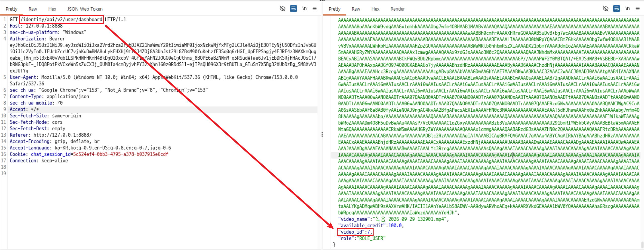Toggle hide non-printable in request pane
644x250 pixels.
click(283, 9)
